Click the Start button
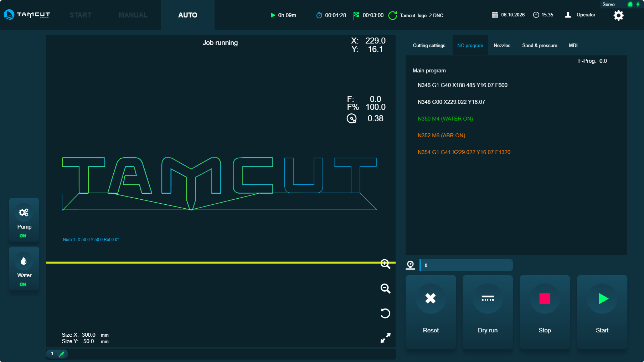The height and width of the screenshot is (362, 644). click(x=602, y=312)
